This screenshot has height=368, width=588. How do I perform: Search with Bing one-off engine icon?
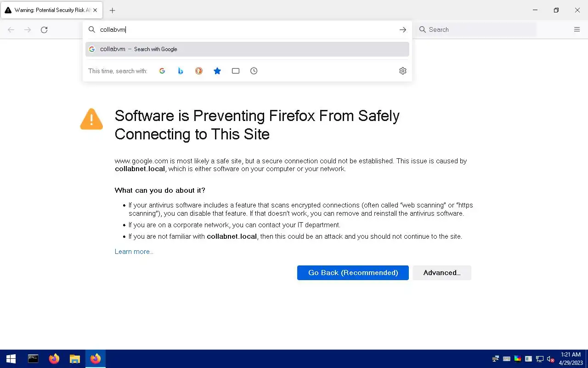pyautogui.click(x=181, y=71)
